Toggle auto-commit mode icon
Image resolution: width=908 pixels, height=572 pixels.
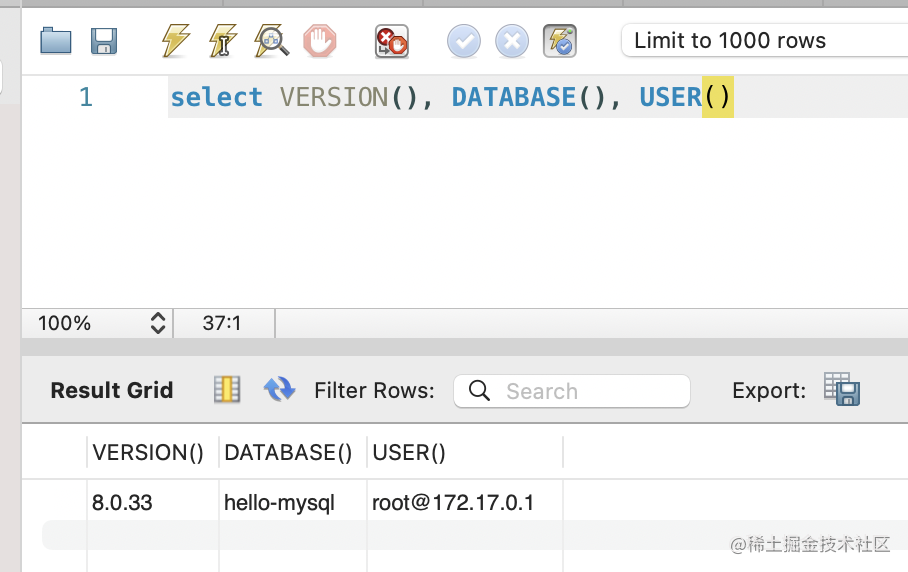(559, 41)
